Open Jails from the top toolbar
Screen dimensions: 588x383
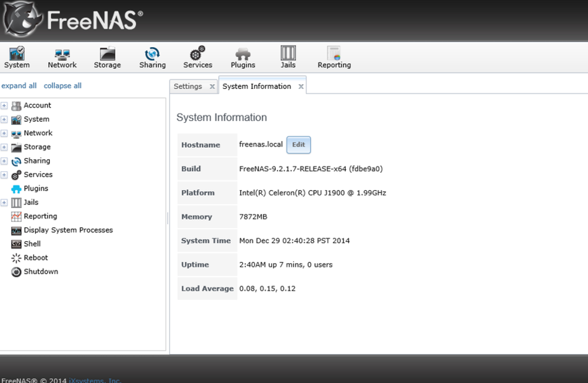click(288, 58)
